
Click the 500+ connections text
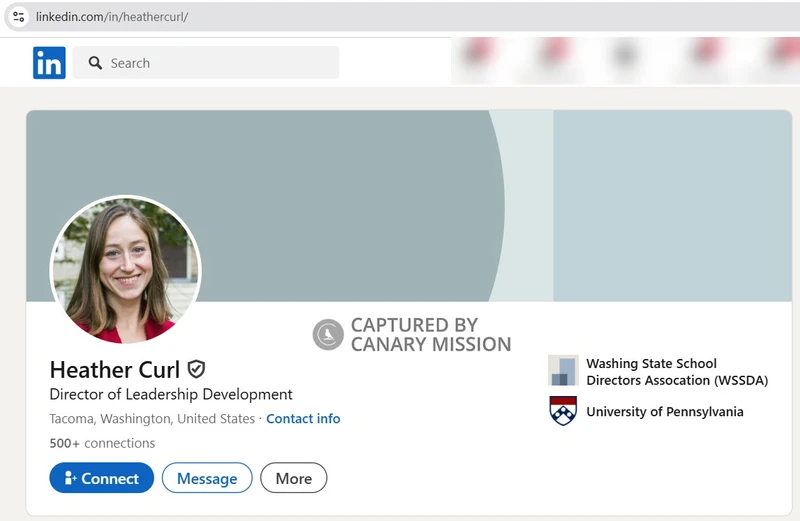click(x=102, y=443)
